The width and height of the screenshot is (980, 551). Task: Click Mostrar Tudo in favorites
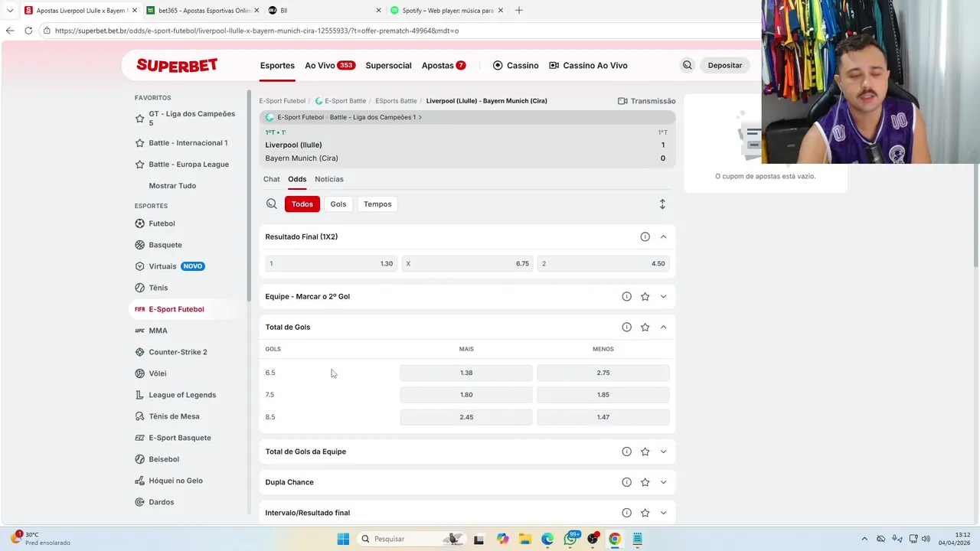point(172,186)
